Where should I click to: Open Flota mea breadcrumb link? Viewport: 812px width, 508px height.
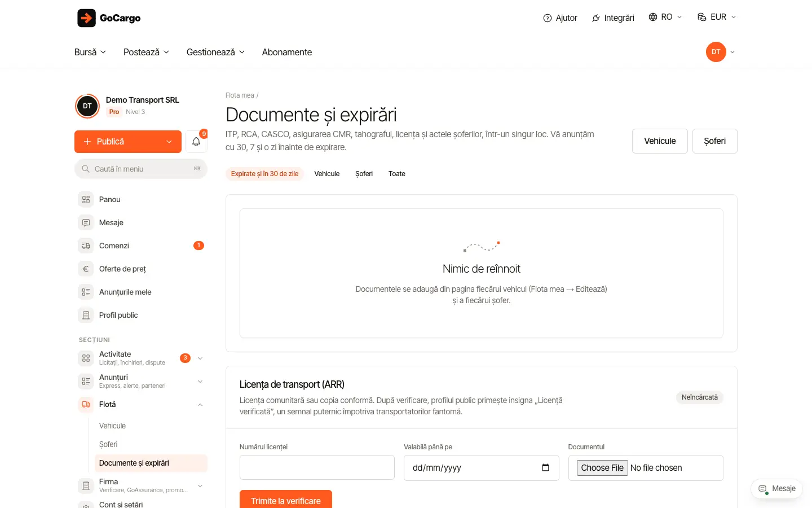pos(240,95)
